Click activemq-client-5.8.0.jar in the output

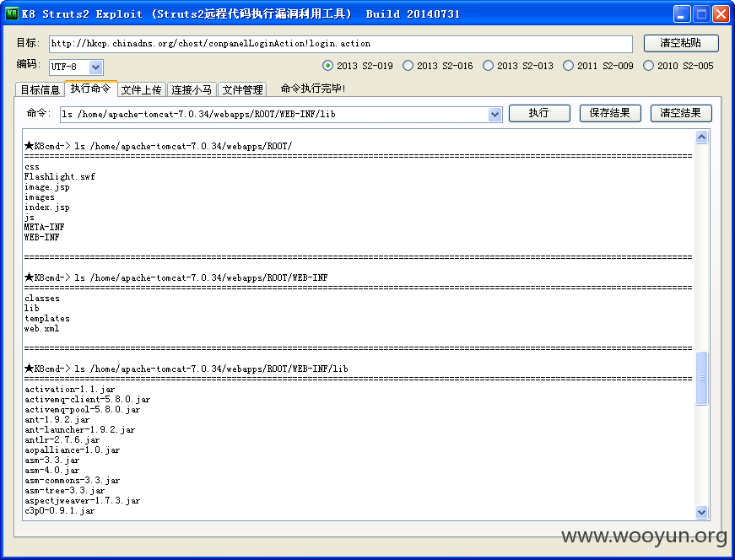[x=87, y=399]
